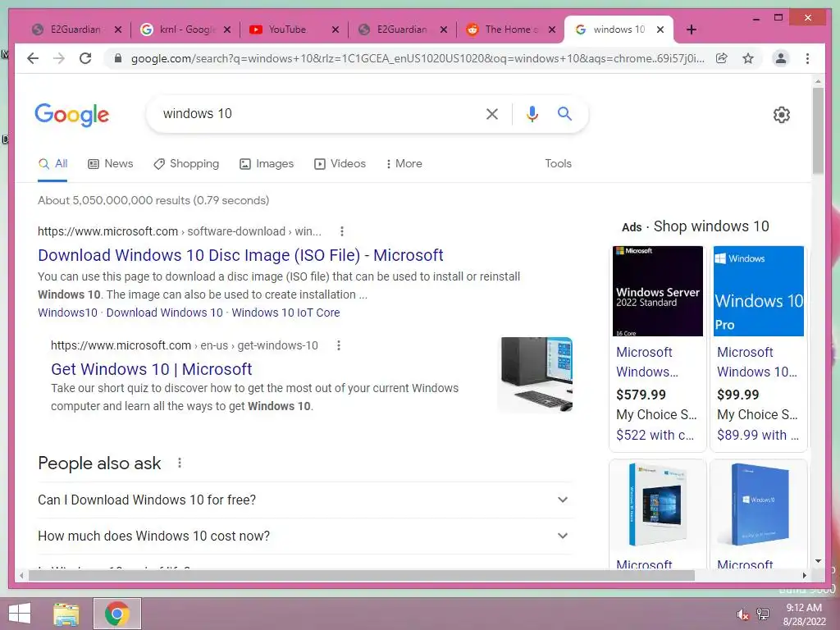
Task: Launch File Explorer from the taskbar
Action: pos(66,614)
